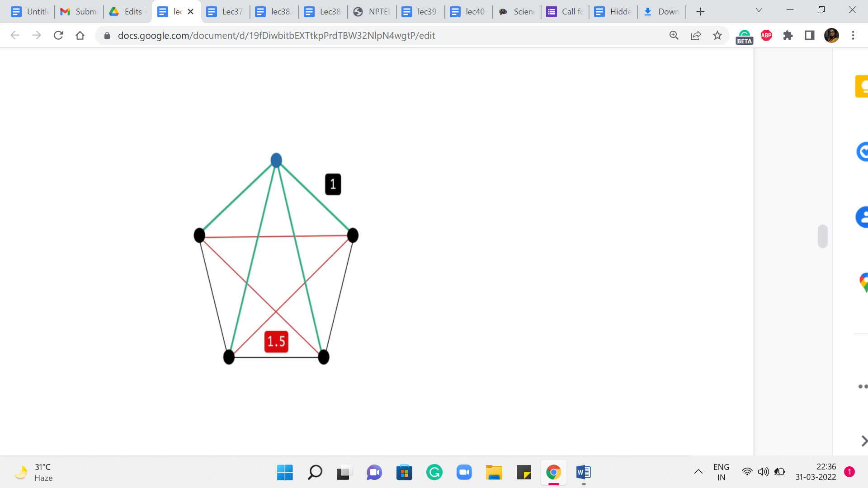Show hidden system tray icons
The width and height of the screenshot is (868, 488).
[698, 472]
